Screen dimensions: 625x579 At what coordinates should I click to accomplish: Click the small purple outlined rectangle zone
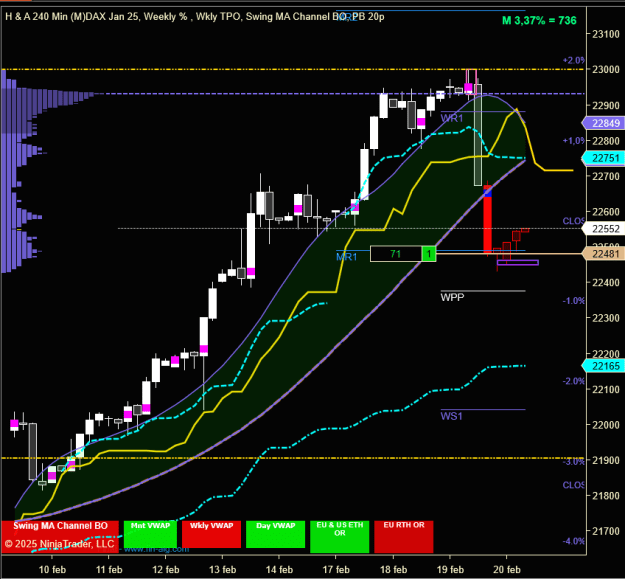click(518, 263)
